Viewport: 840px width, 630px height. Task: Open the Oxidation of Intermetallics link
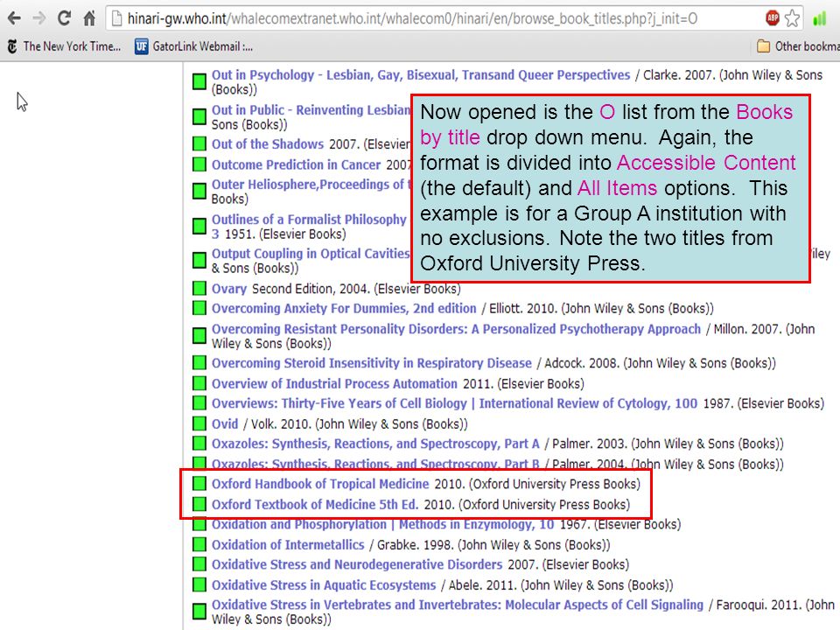(288, 545)
